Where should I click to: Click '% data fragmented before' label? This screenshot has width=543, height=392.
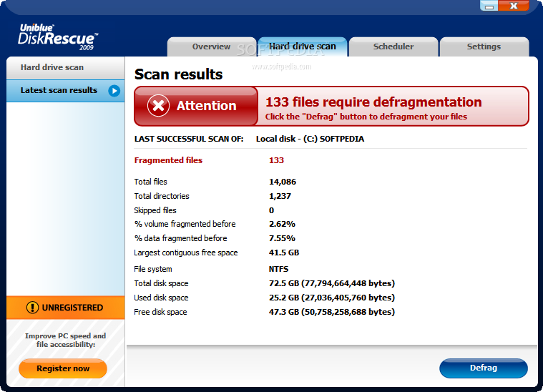[x=181, y=238]
